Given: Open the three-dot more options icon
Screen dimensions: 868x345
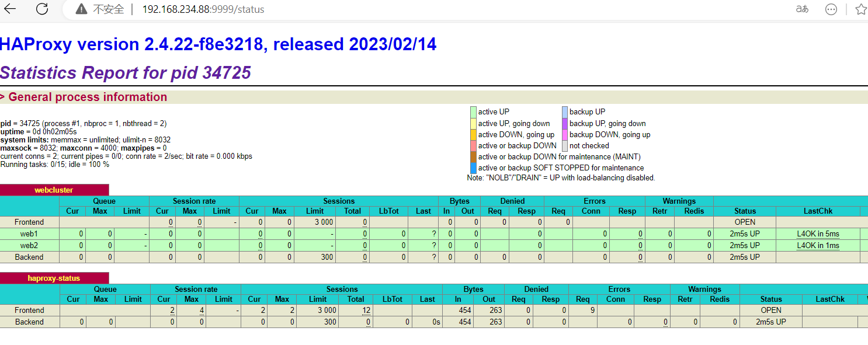Looking at the screenshot, I should coord(831,9).
